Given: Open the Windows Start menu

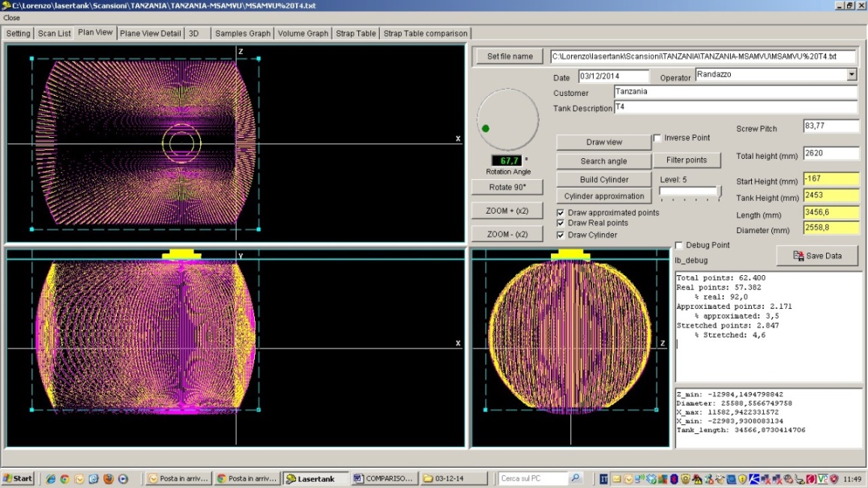Looking at the screenshot, I should (x=16, y=478).
